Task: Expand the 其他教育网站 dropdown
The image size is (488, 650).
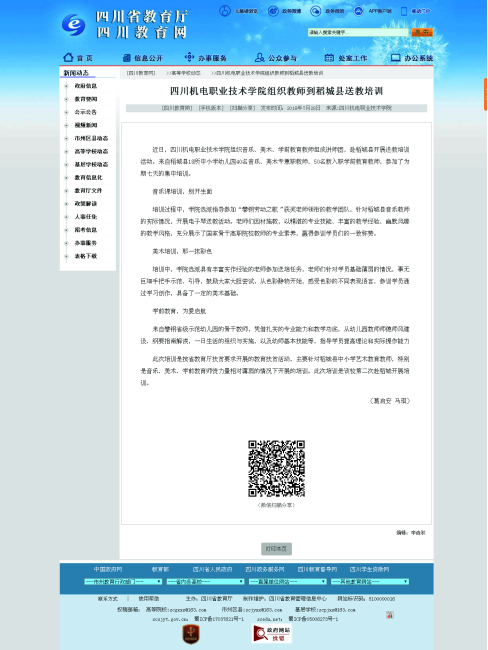Action: click(370, 582)
